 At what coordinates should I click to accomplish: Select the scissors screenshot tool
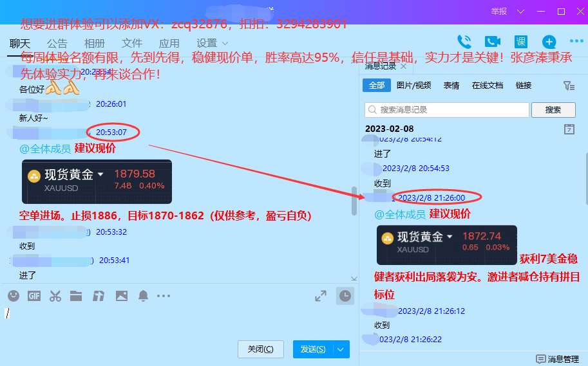(x=55, y=296)
